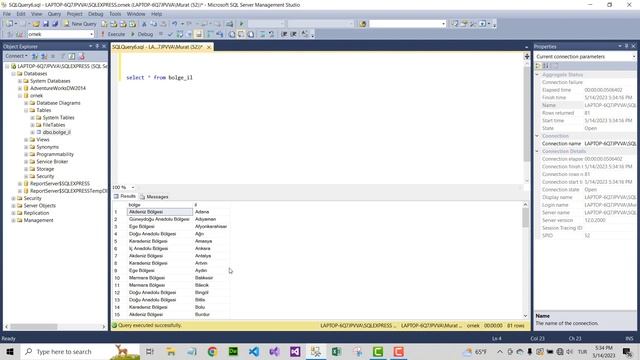Viewport: 640px width, 360px height.
Task: Switch output to Results to Grid
Action: point(241,34)
